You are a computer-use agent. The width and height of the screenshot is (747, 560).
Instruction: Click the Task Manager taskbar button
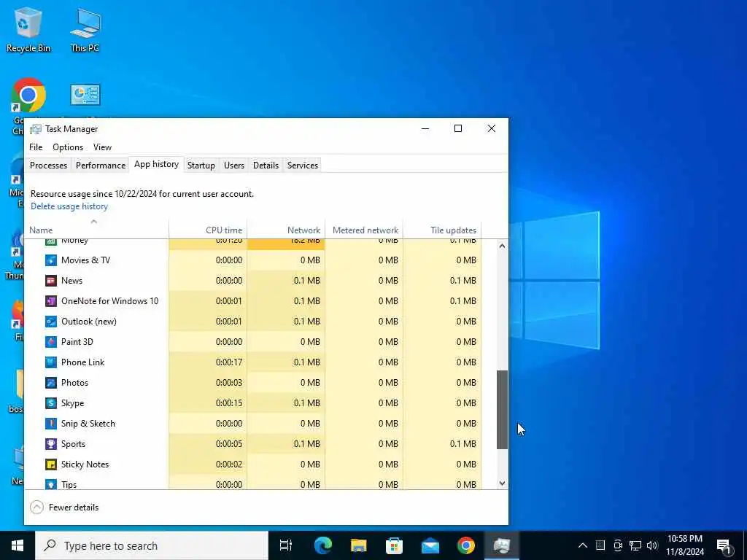point(502,545)
